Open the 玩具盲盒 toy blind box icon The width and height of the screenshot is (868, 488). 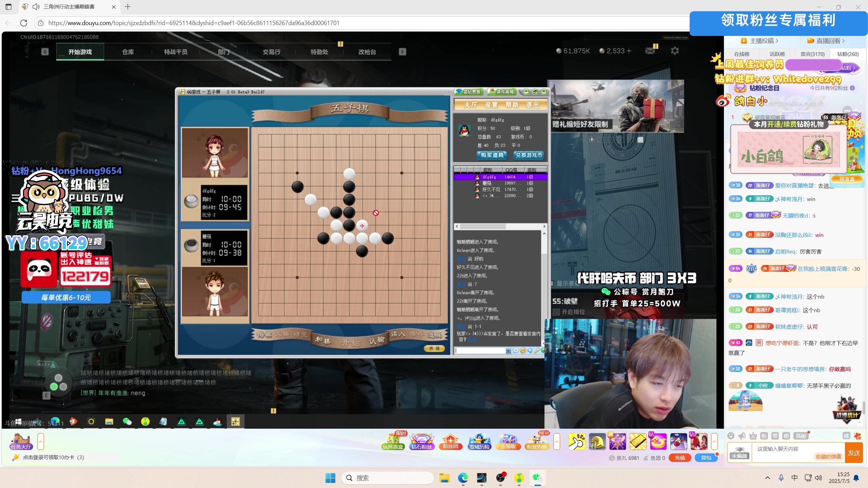pos(393,441)
